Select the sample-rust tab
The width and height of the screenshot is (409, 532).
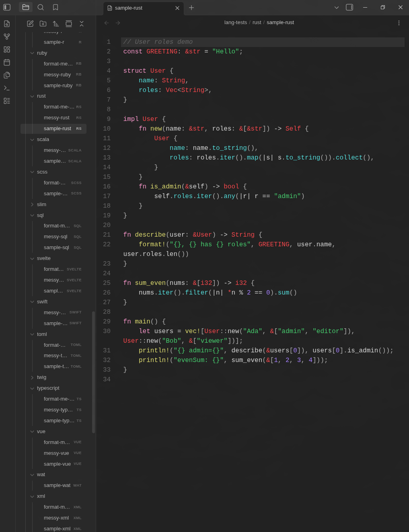tap(144, 8)
